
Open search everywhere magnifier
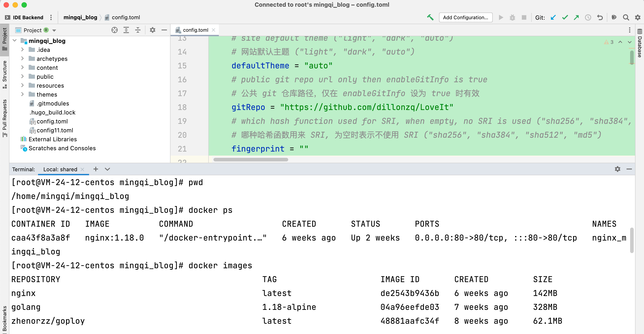click(626, 17)
